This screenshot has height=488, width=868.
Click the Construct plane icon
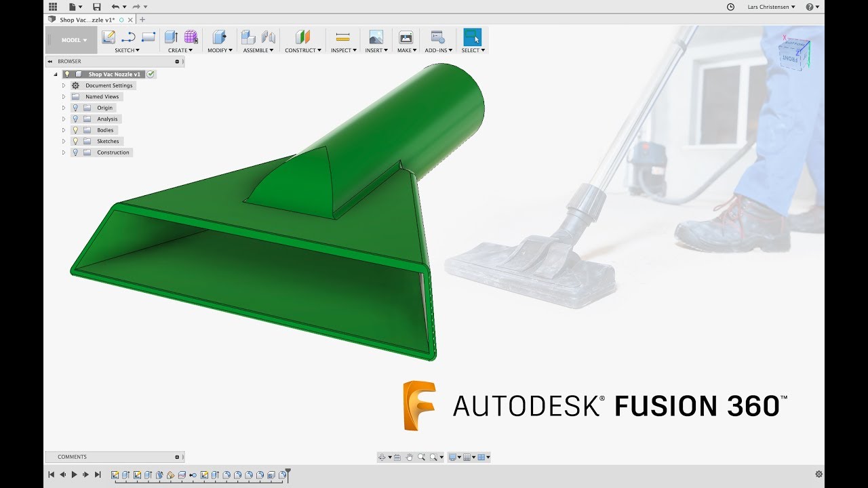(302, 37)
